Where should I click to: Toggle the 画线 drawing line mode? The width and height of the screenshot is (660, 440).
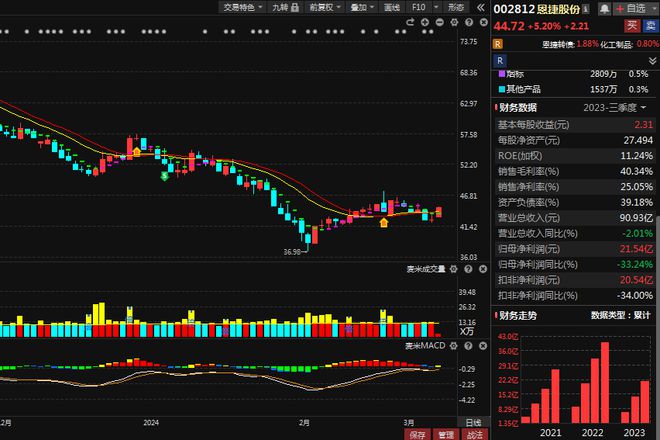[x=391, y=7]
